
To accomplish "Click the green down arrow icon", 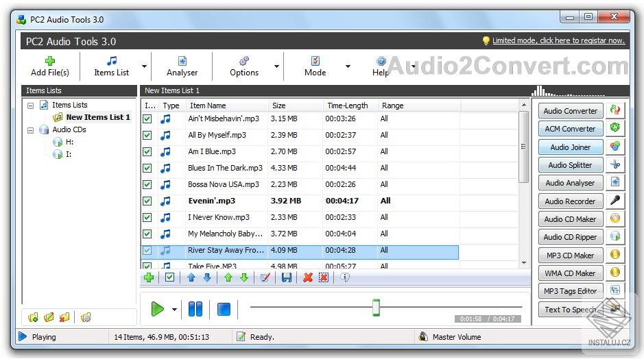I will pos(244,277).
